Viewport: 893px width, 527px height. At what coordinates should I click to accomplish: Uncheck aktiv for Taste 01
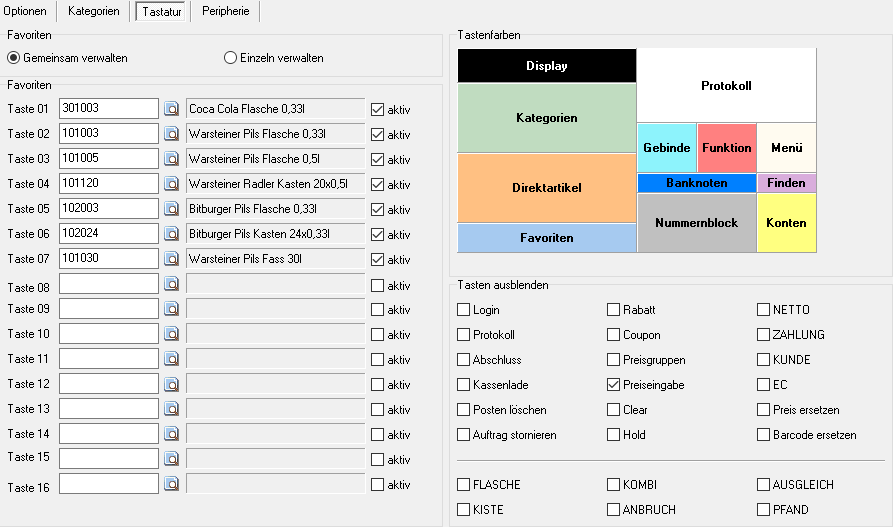coord(377,109)
